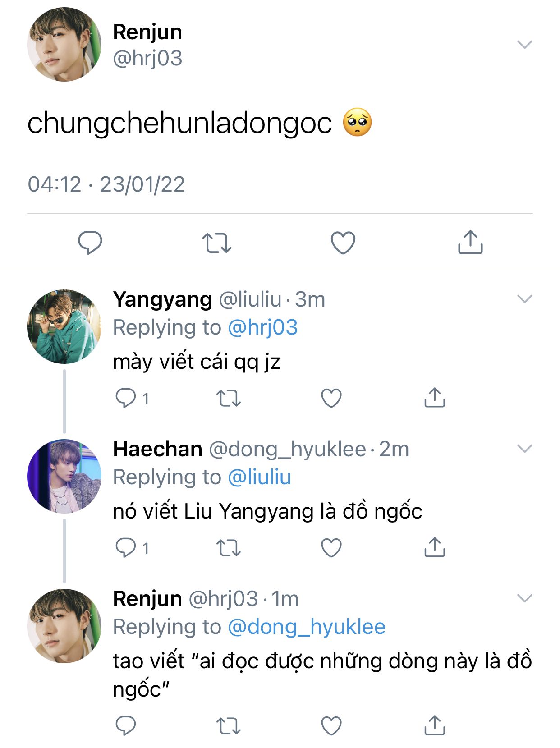Open reply box on Yangyang's tweet

click(126, 398)
